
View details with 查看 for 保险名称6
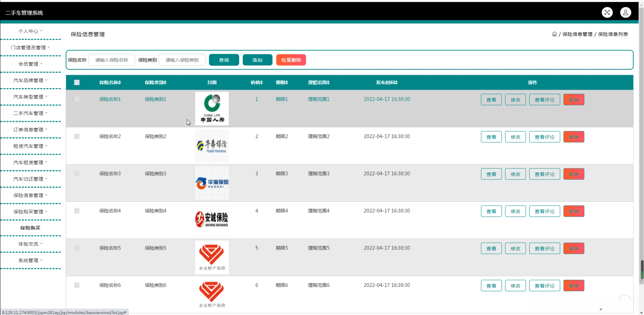[x=491, y=286]
